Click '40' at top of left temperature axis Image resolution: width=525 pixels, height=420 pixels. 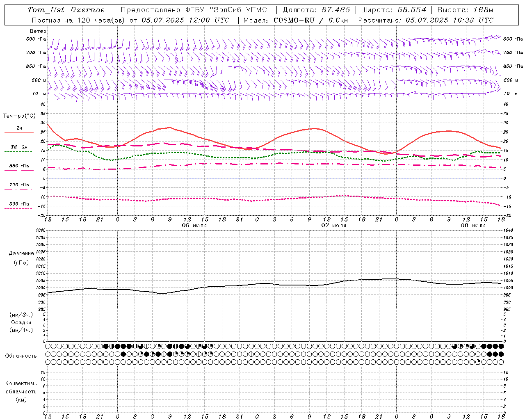tap(43, 104)
